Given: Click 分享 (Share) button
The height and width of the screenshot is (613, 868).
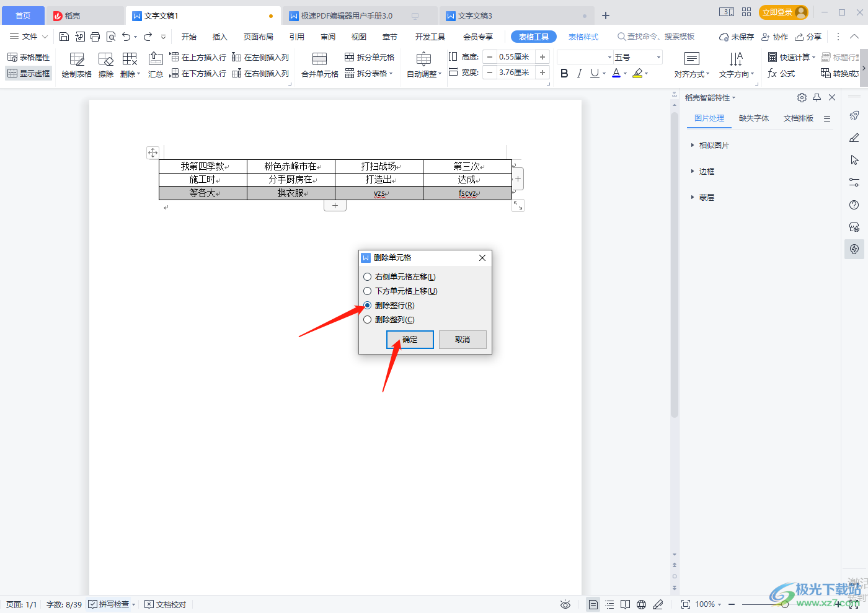Looking at the screenshot, I should coord(808,37).
